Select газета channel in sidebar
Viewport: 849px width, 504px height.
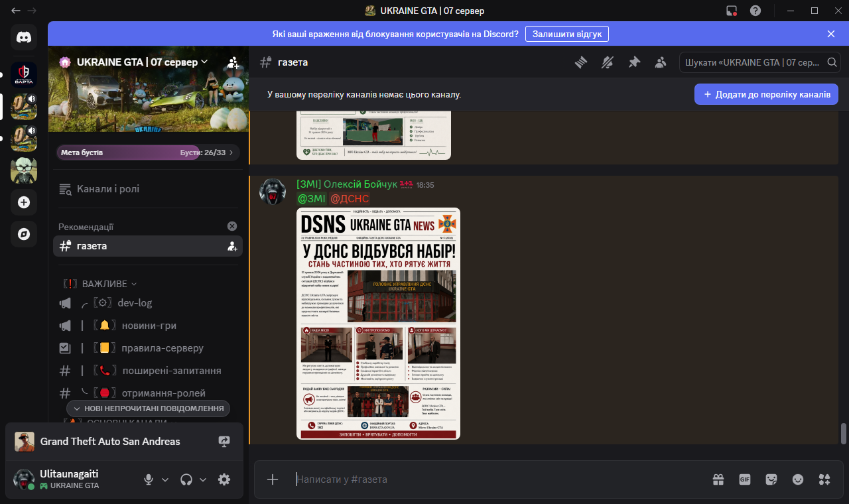click(x=147, y=246)
